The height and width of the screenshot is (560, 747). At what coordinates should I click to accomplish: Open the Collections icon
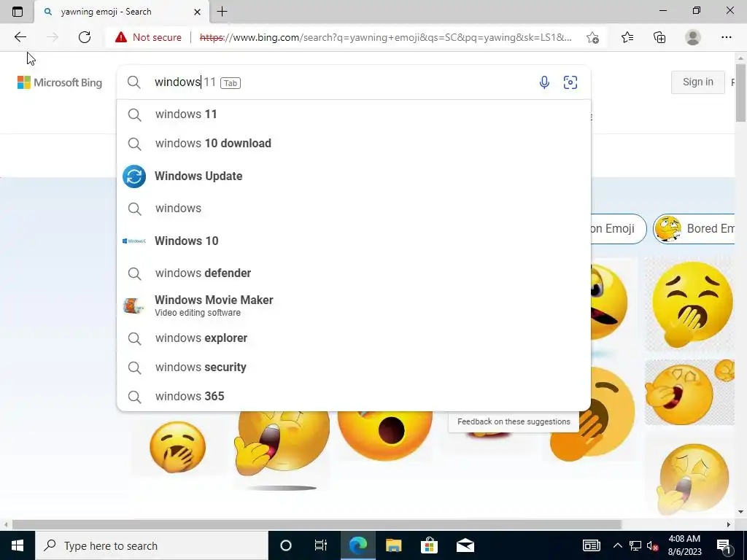[659, 37]
